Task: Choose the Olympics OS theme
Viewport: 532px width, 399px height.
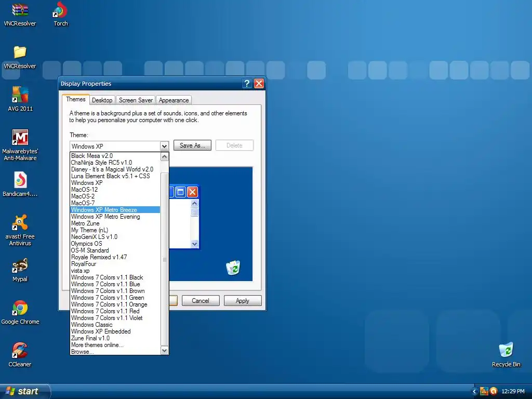Action: 115,244
